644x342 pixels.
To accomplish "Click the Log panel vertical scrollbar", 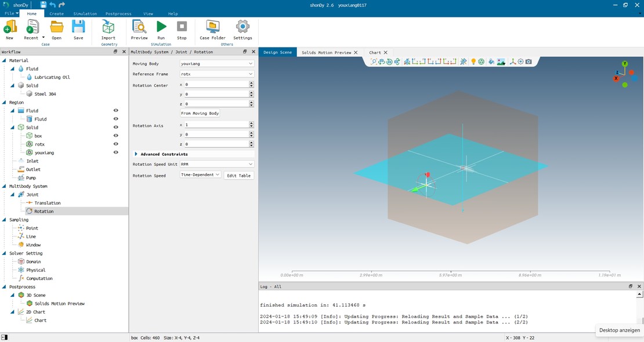I will point(639,308).
